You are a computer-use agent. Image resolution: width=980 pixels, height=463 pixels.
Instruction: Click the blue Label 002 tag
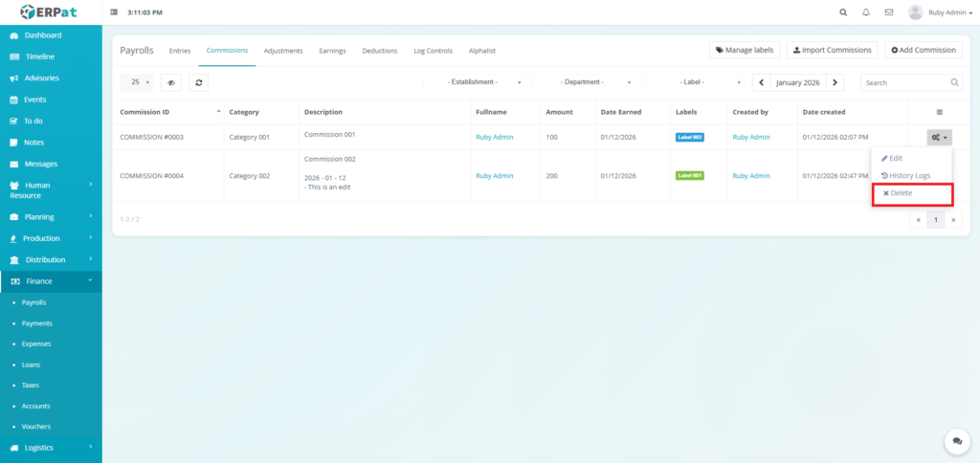pyautogui.click(x=689, y=137)
